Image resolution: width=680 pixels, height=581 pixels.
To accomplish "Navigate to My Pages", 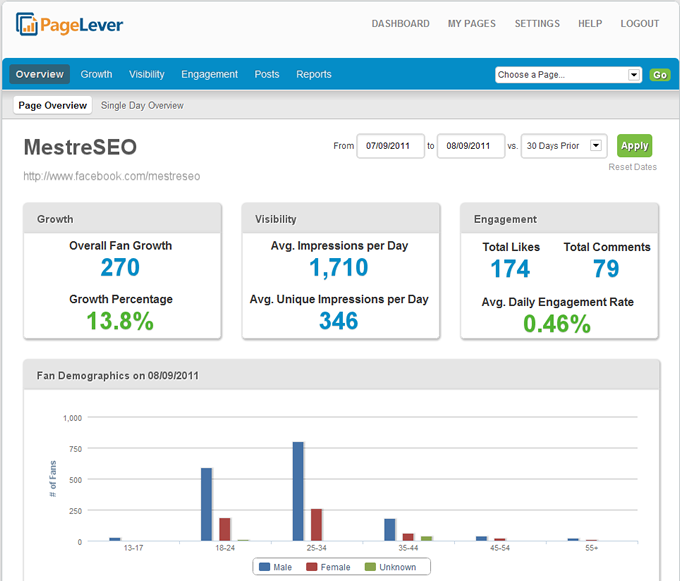I will (x=472, y=24).
